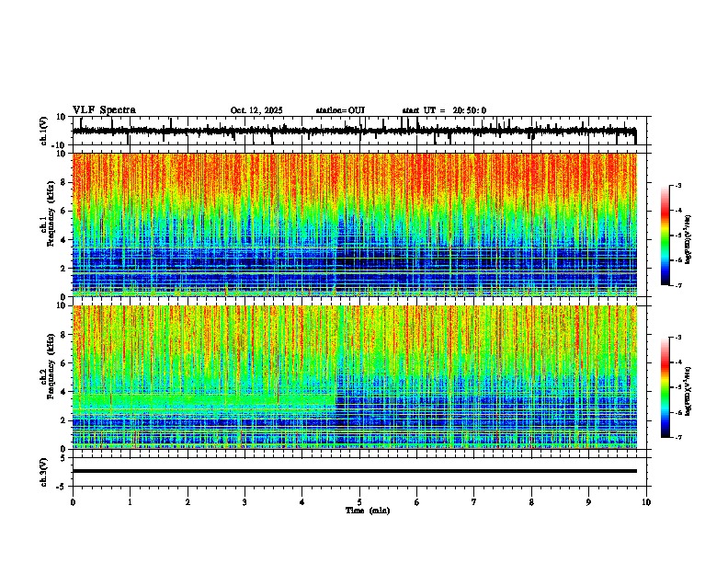Click time axis tick label "9"
This screenshot has width=728, height=563.
[588, 502]
